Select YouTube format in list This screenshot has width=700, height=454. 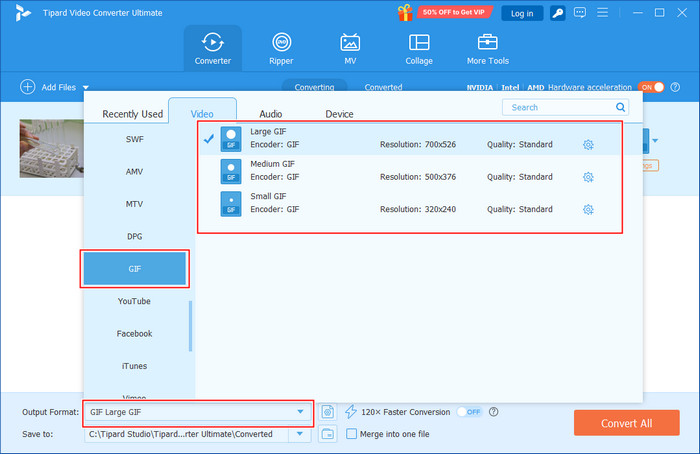point(135,301)
